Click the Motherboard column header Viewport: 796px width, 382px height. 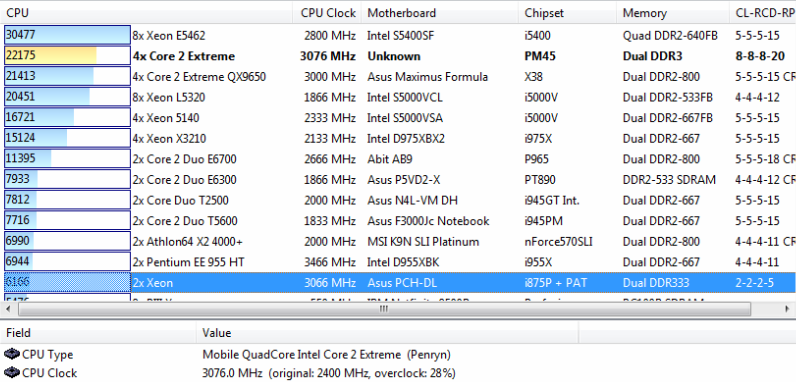441,13
